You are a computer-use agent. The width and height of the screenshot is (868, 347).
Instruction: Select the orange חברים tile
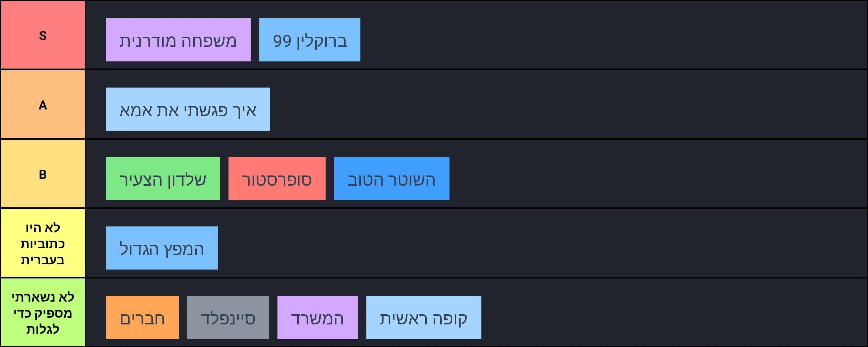142,317
